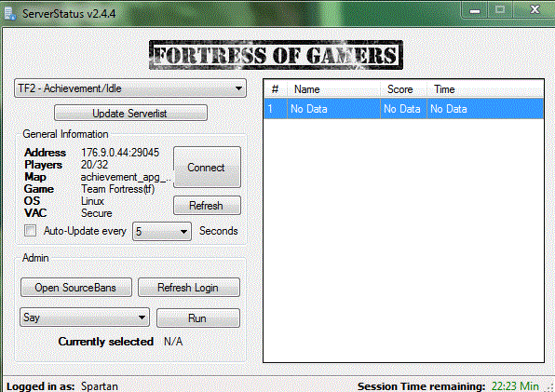Click the Currently selected N/A value
The image size is (555, 392).
pyautogui.click(x=173, y=342)
